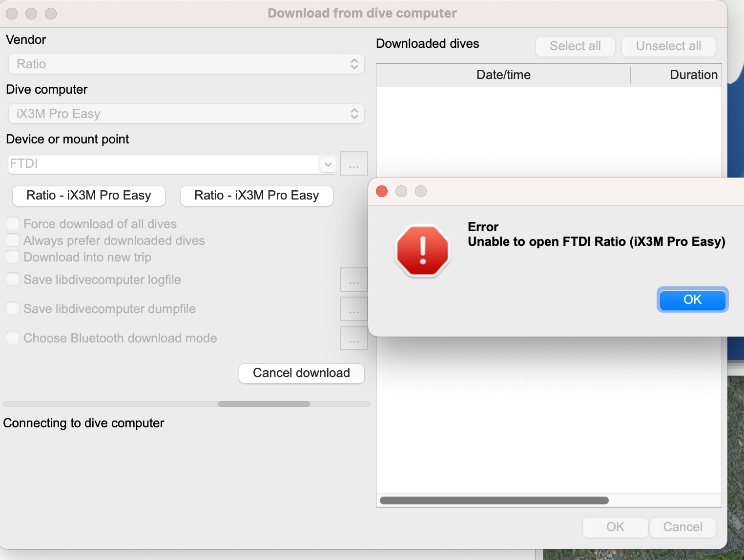This screenshot has width=744, height=560.
Task: Click Unselect all button
Action: point(669,46)
